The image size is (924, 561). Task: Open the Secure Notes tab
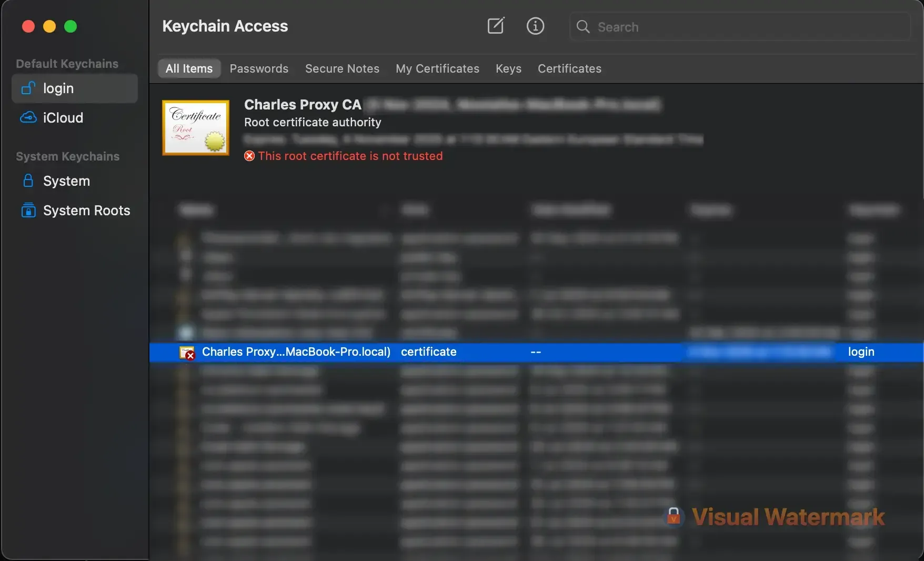pos(342,68)
